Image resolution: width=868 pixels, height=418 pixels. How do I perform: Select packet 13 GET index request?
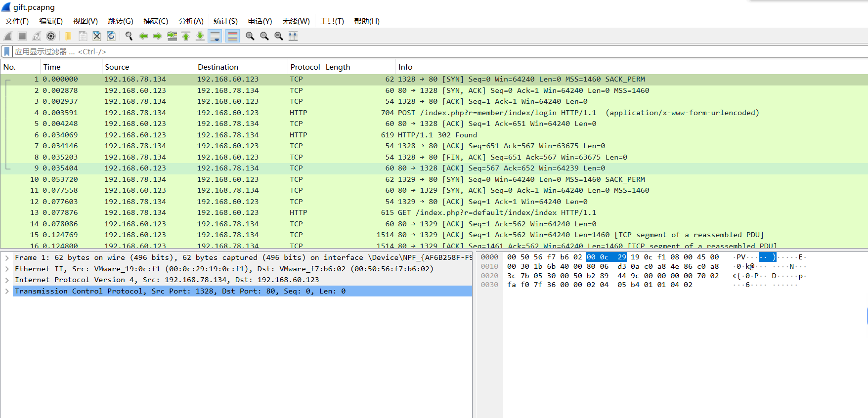[x=434, y=212]
